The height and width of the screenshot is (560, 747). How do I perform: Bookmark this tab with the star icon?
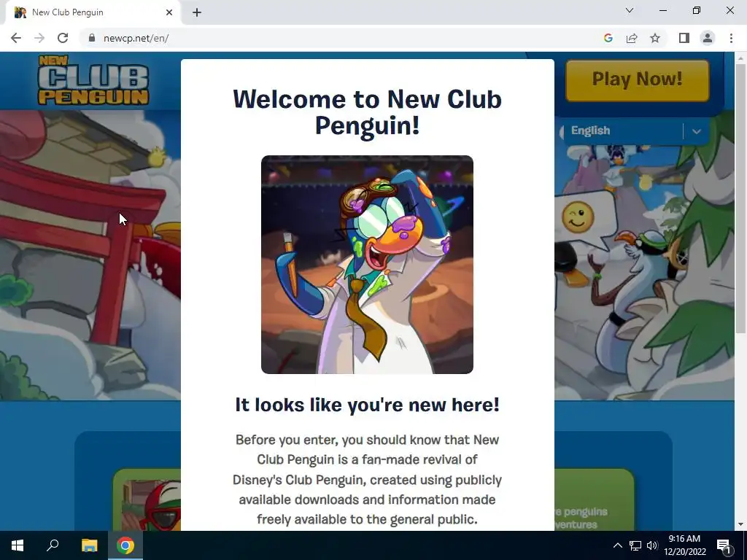click(x=655, y=38)
